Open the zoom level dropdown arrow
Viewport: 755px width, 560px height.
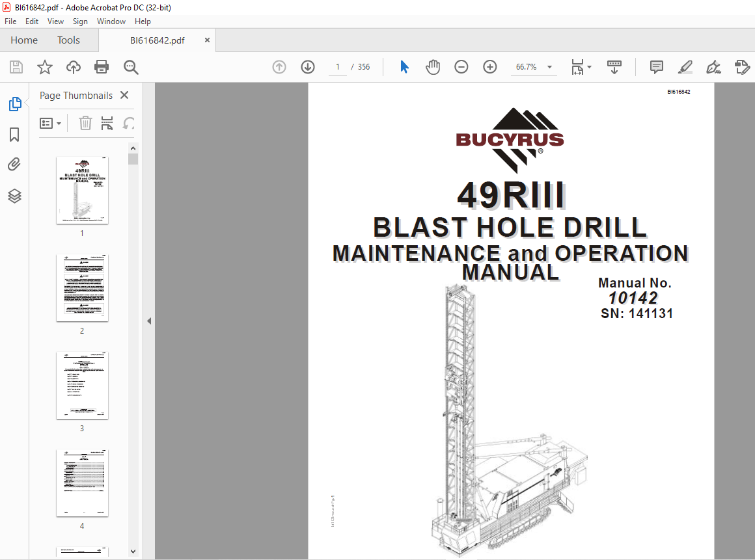pos(549,67)
